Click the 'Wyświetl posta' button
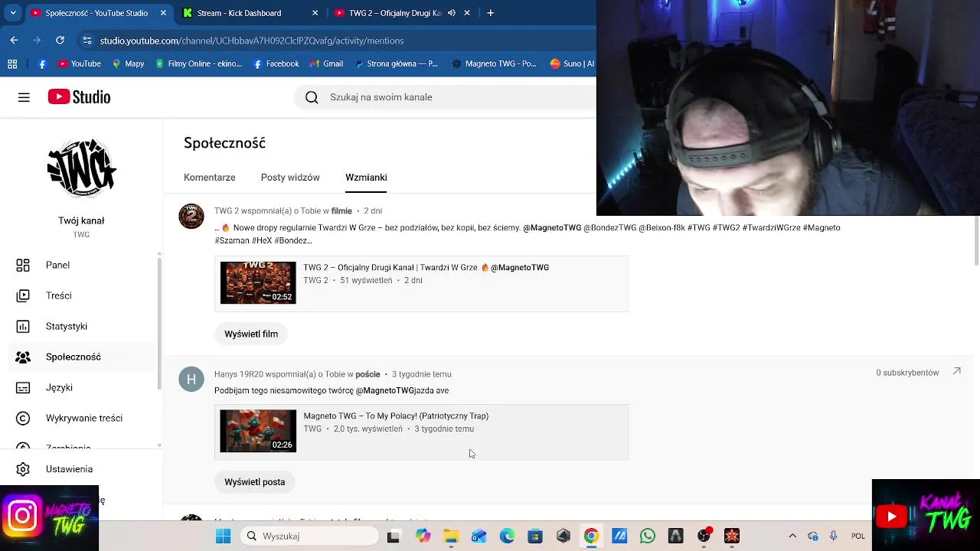This screenshot has height=551, width=980. click(255, 482)
